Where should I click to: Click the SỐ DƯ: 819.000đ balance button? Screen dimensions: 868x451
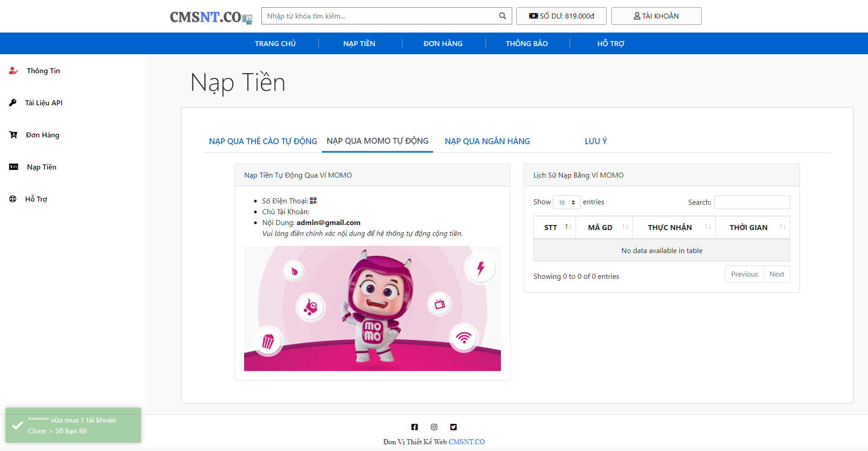pos(561,16)
